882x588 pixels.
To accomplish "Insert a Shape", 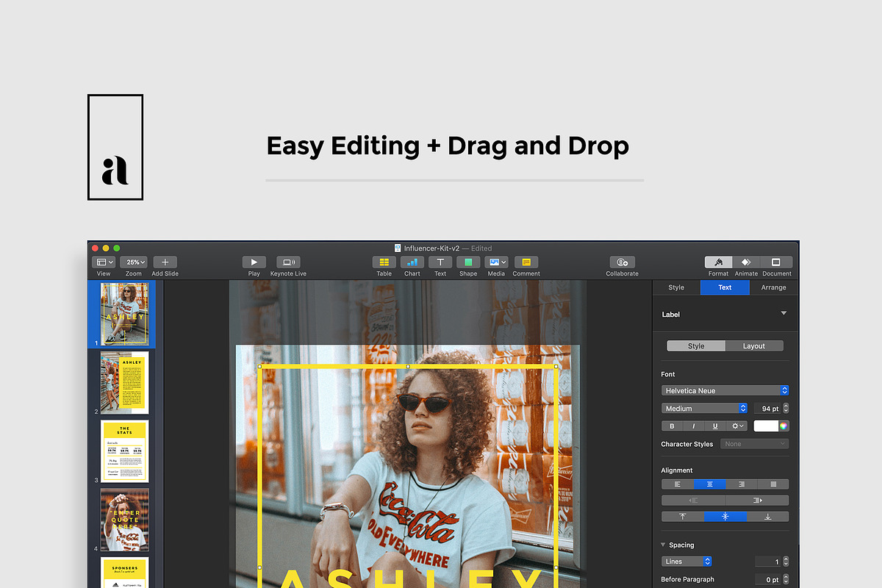I will click(x=468, y=262).
